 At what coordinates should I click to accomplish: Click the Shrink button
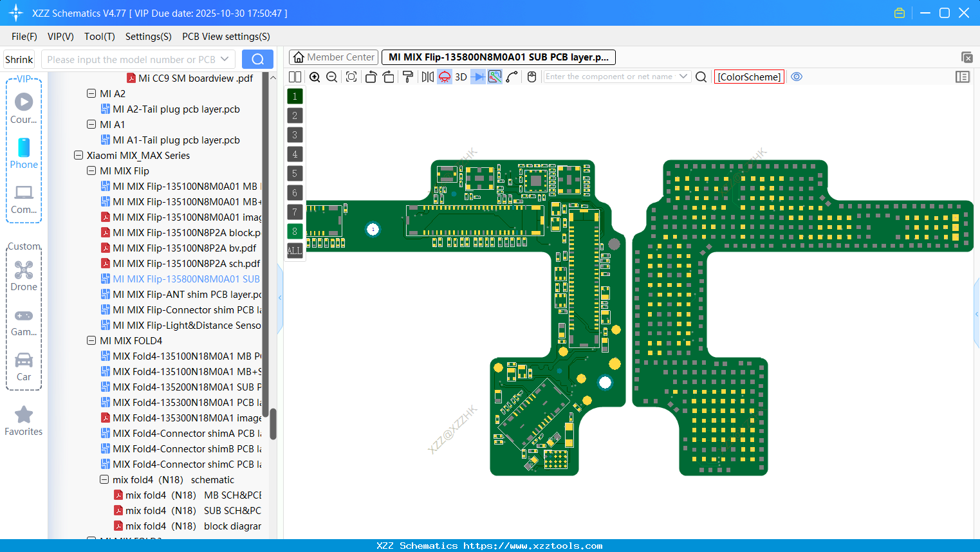point(19,59)
